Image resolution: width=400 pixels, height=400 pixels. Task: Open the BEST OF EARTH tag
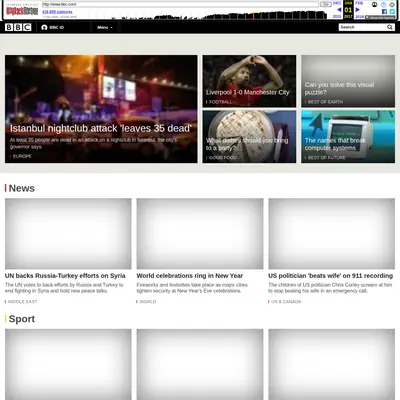tap(325, 102)
